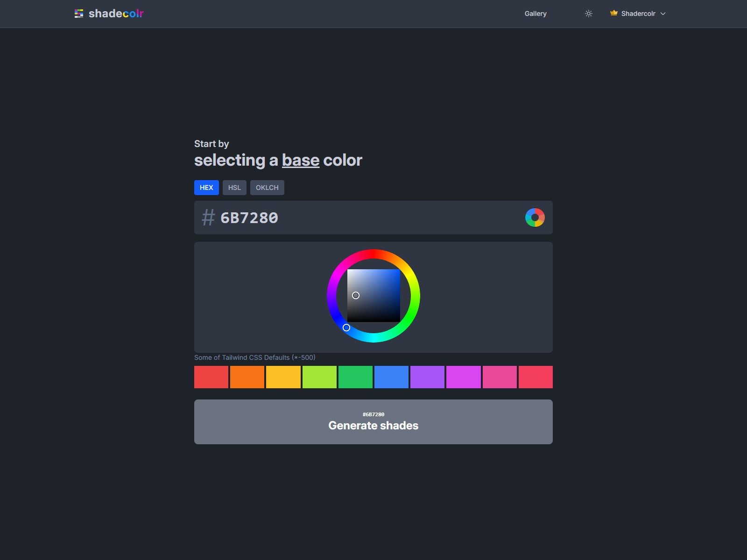Select the purple Tailwind default swatch
747x560 pixels.
click(428, 377)
